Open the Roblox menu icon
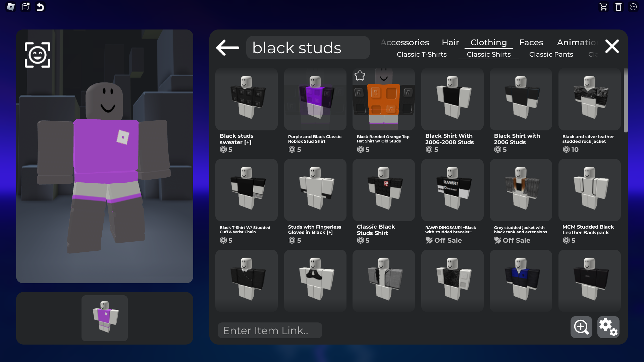The width and height of the screenshot is (644, 362). pos(10,7)
